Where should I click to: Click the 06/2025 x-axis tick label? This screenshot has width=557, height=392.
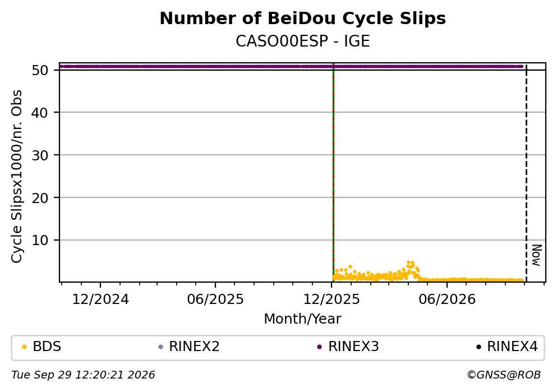215,299
